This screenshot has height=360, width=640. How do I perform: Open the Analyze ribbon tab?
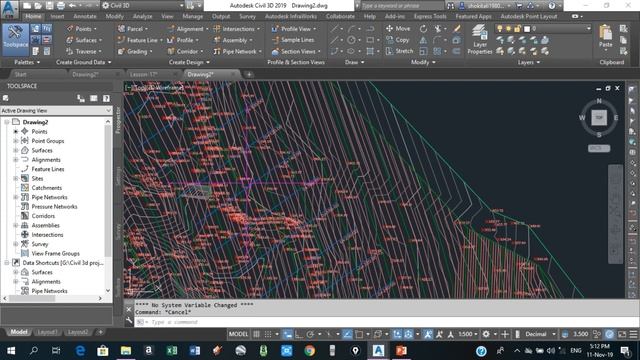click(142, 16)
